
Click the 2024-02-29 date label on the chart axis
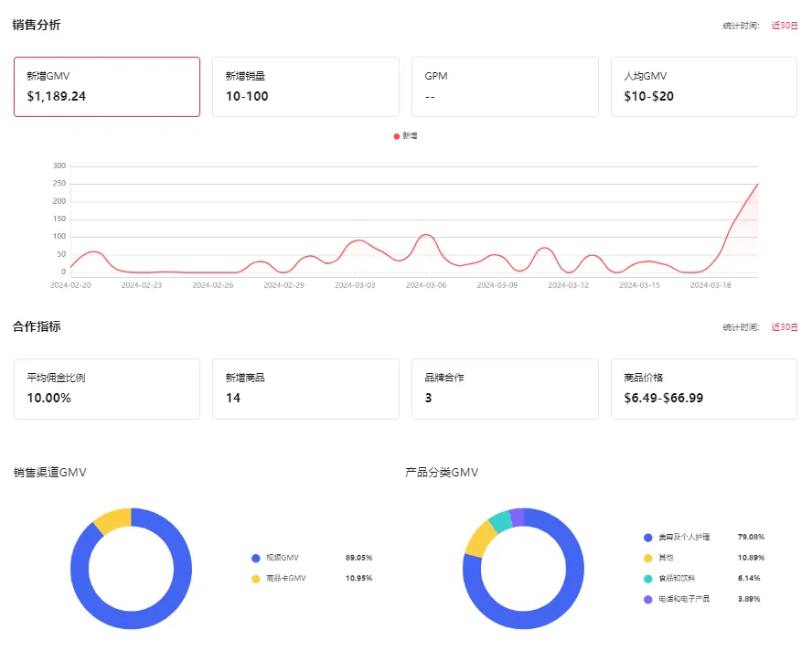[283, 285]
